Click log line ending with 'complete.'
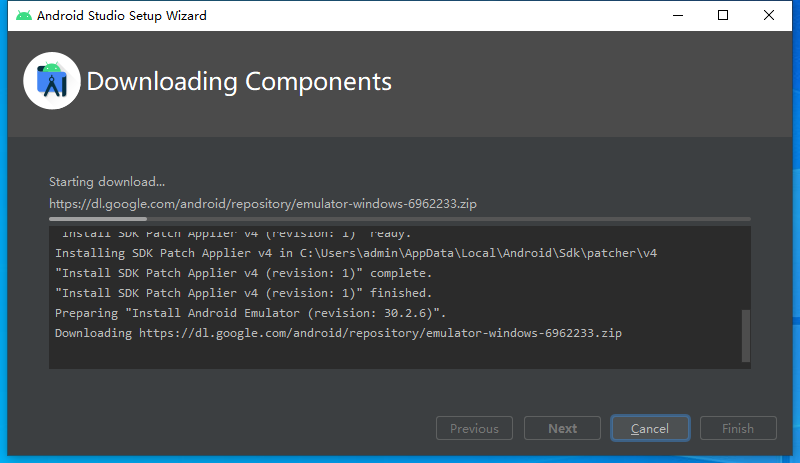Screen dimensions: 800x463 pyautogui.click(x=243, y=273)
